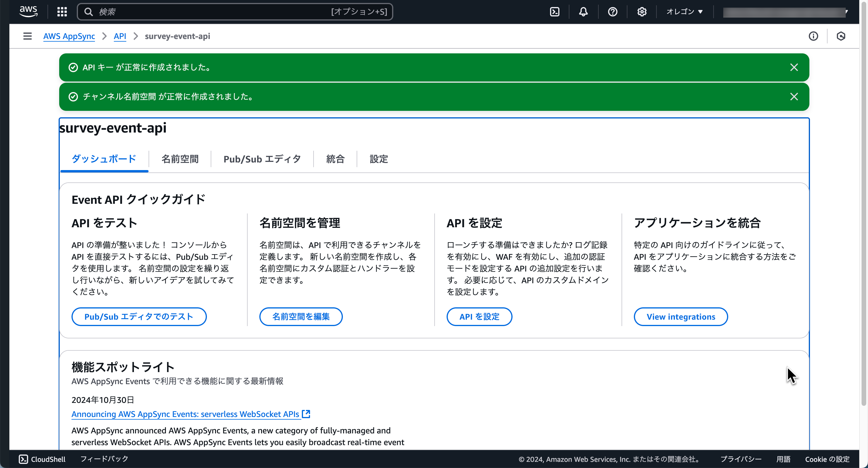Click the info icon beside the breadcrumb

814,36
